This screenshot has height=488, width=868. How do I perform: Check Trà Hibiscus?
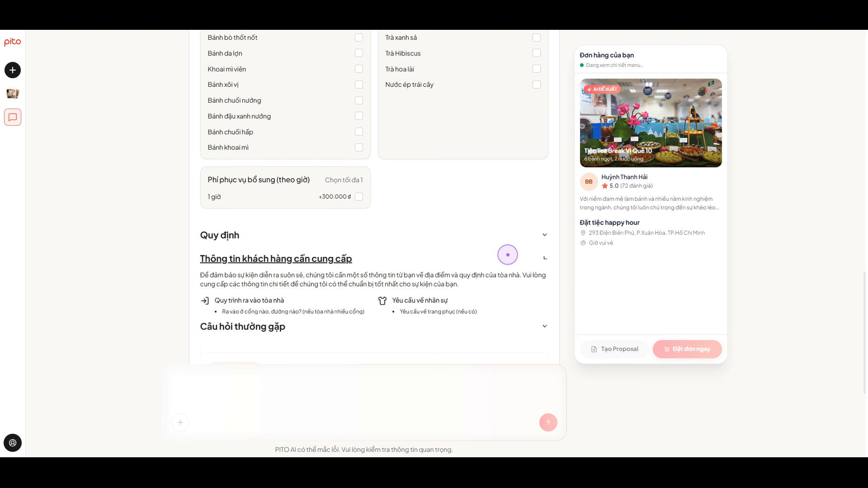[x=537, y=53]
